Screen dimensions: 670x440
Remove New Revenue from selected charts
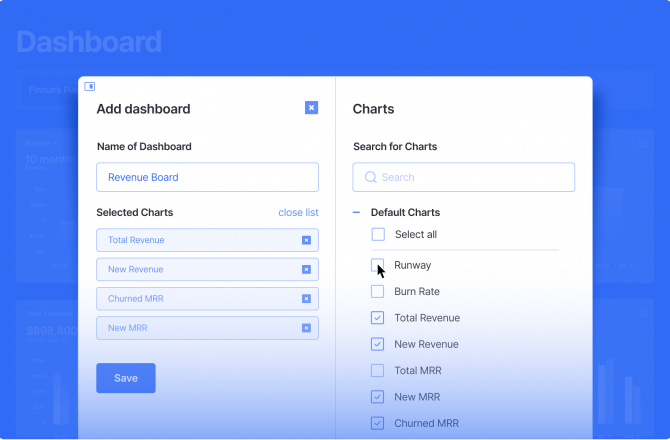pyautogui.click(x=306, y=269)
